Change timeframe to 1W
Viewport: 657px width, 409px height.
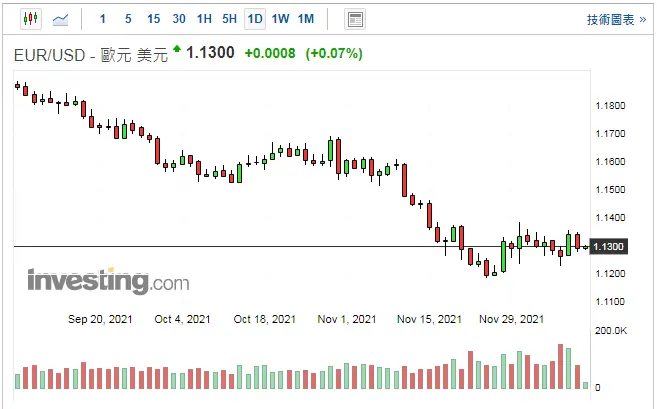pyautogui.click(x=280, y=19)
